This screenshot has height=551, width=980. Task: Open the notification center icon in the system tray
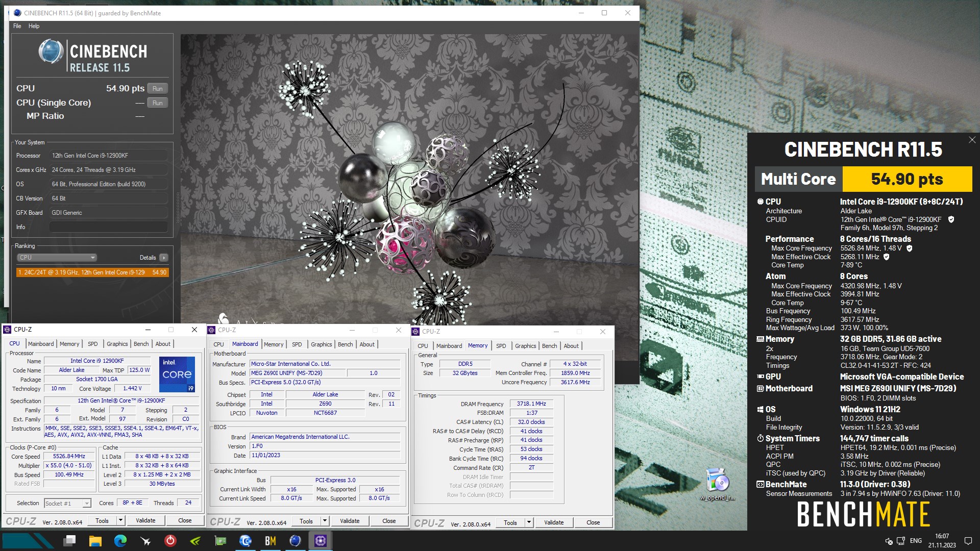pyautogui.click(x=968, y=541)
